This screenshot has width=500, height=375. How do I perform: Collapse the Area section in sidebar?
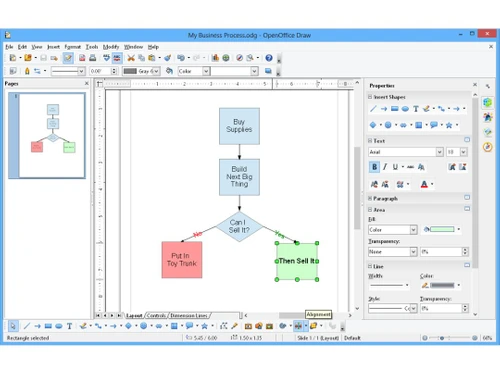(370, 209)
